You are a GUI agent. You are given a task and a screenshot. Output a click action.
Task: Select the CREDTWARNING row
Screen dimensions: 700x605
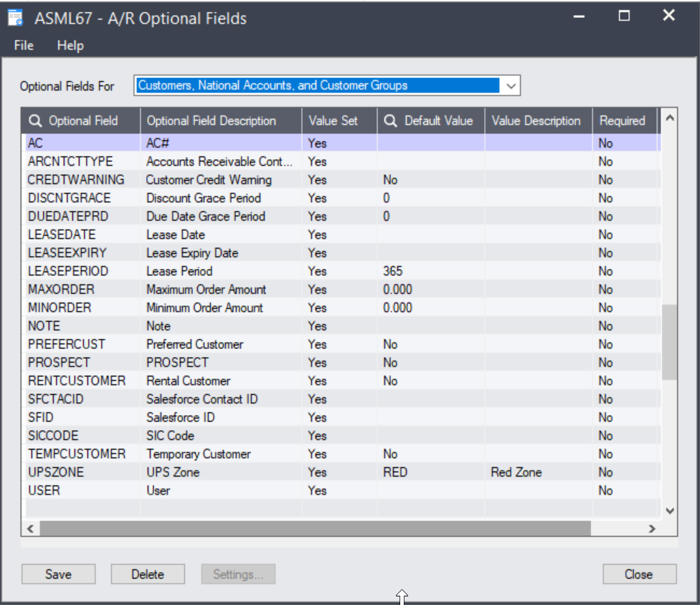pos(76,180)
